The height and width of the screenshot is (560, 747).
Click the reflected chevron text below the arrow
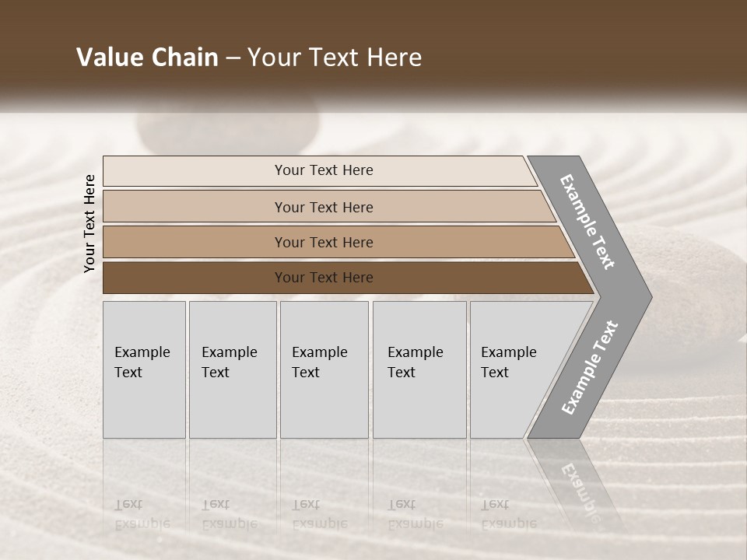click(x=581, y=493)
